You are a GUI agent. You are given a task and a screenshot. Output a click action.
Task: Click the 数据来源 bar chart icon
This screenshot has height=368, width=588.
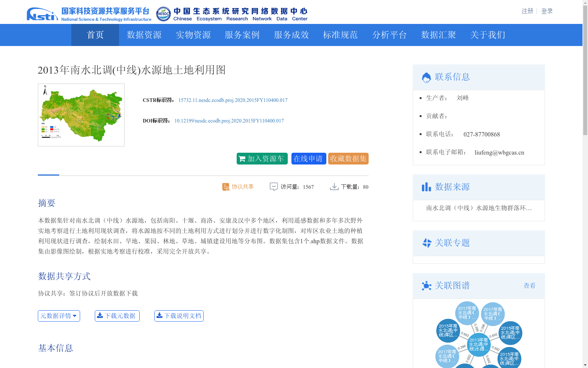click(x=426, y=187)
